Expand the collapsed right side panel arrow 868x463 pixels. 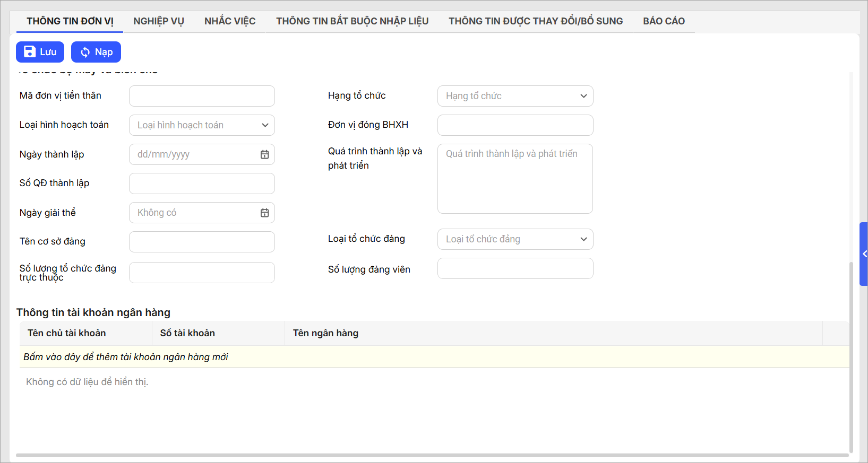click(x=864, y=254)
